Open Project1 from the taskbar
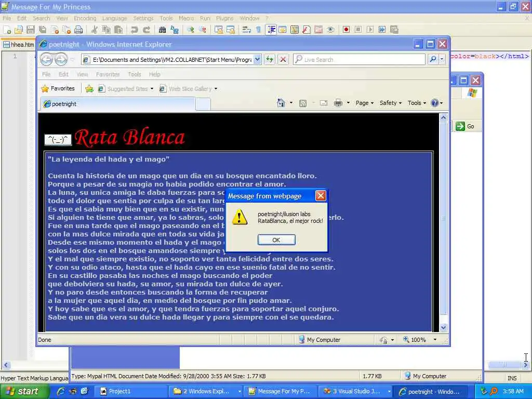This screenshot has width=532, height=399. [x=130, y=391]
